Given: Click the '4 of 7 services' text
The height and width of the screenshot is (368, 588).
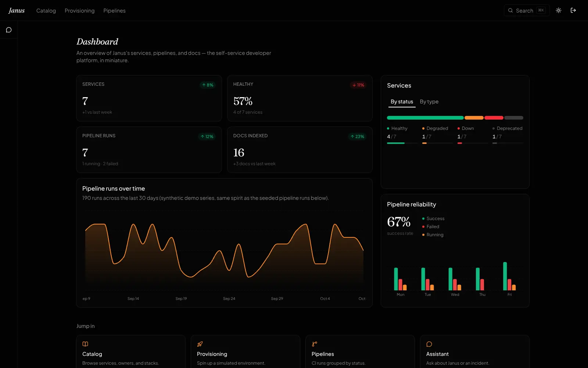Looking at the screenshot, I should 248,112.
